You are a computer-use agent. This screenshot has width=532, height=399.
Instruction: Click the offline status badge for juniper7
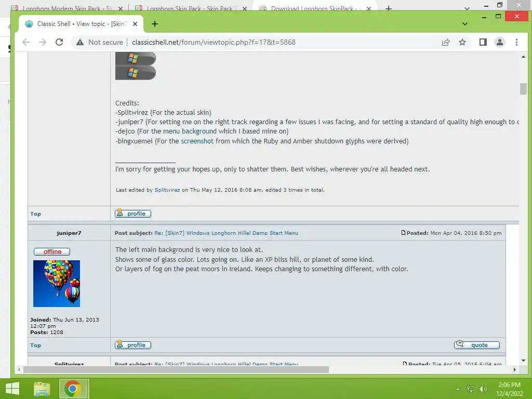coord(52,251)
